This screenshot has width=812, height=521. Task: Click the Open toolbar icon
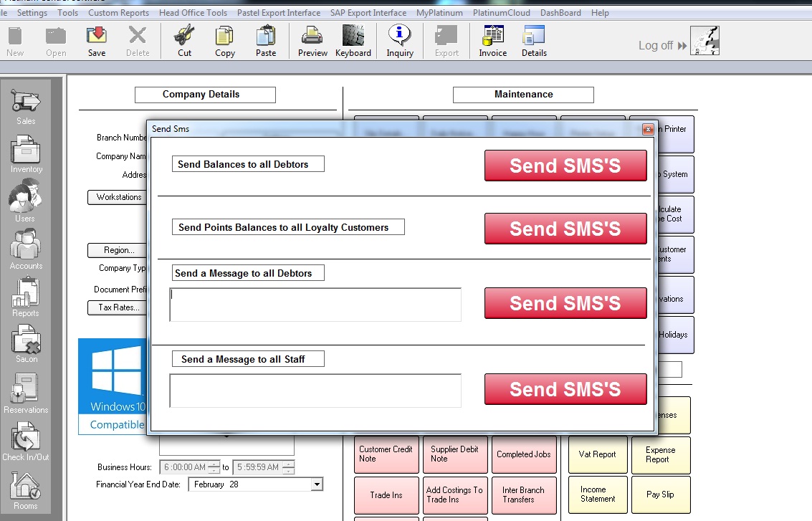pos(56,42)
